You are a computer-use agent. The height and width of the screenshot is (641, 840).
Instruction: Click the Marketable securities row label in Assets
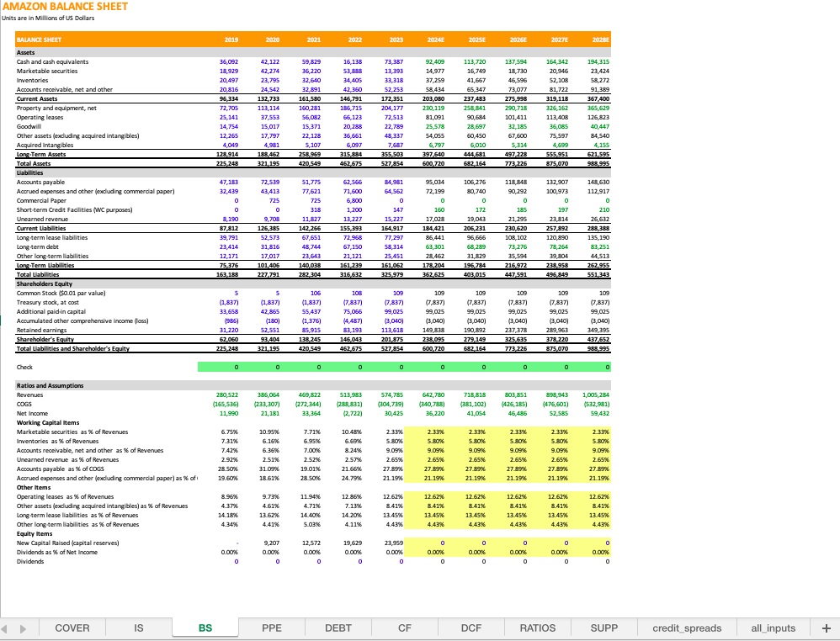[x=47, y=72]
